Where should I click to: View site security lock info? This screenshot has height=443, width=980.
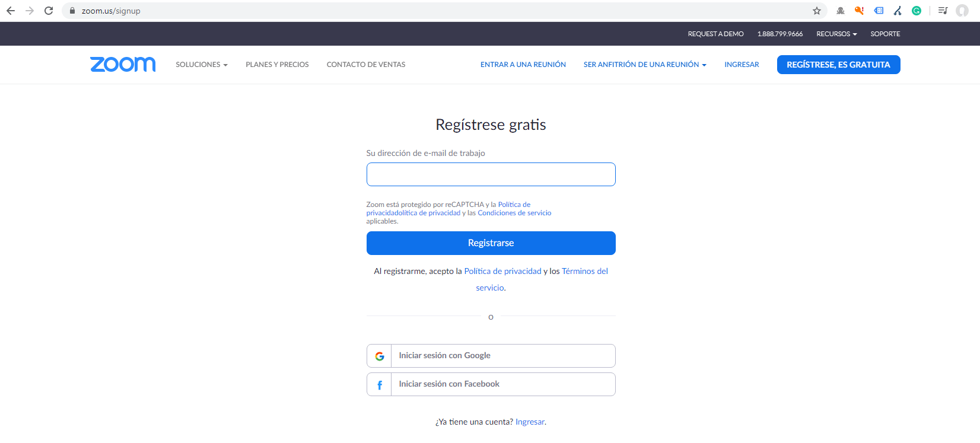[x=72, y=11]
